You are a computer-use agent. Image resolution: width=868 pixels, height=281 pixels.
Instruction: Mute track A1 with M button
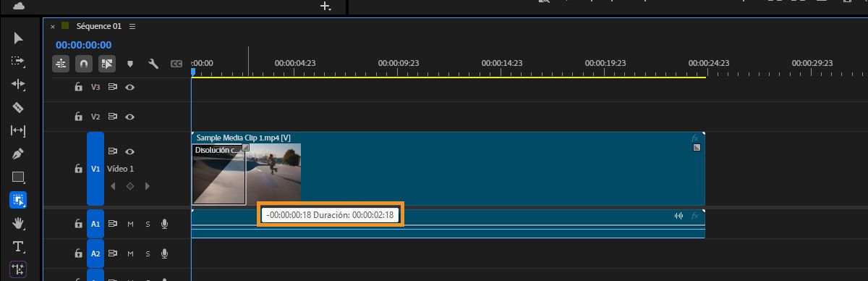[131, 225]
